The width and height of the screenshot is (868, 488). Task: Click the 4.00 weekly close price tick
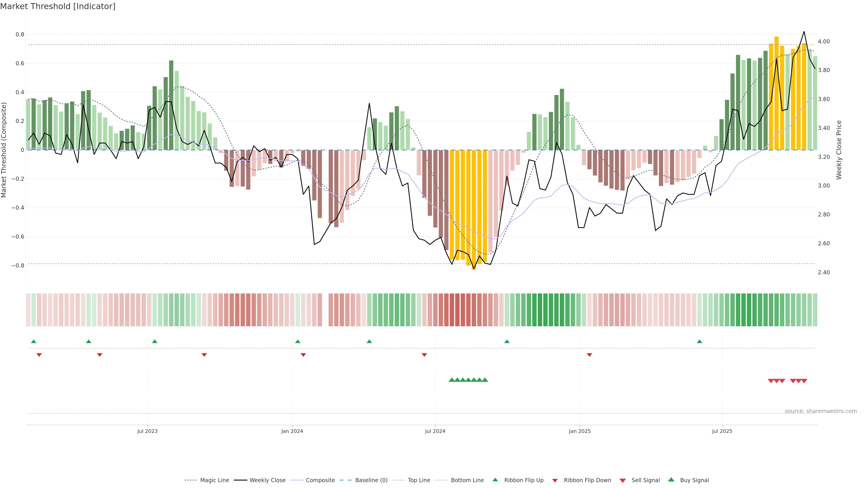tap(824, 41)
